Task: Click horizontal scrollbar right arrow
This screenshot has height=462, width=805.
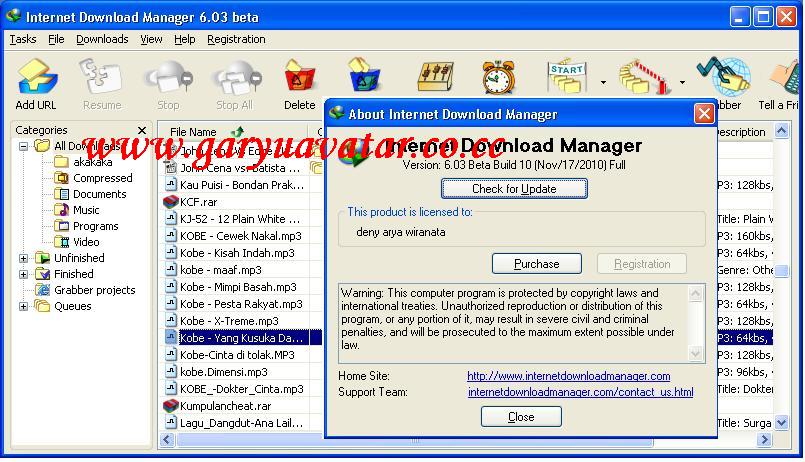Action: (x=765, y=439)
